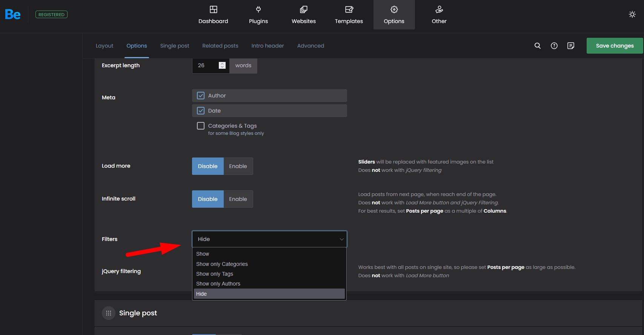Choose Show only Tags option

pos(269,274)
